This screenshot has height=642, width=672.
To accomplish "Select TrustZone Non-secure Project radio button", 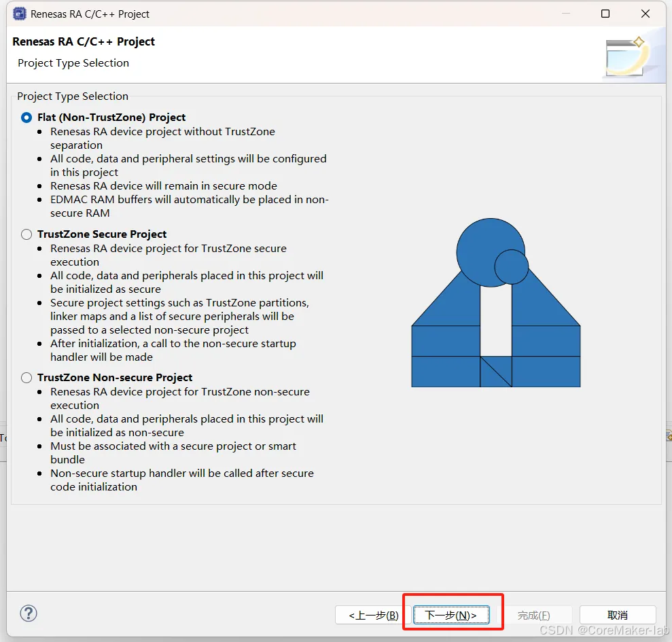I will tap(26, 378).
